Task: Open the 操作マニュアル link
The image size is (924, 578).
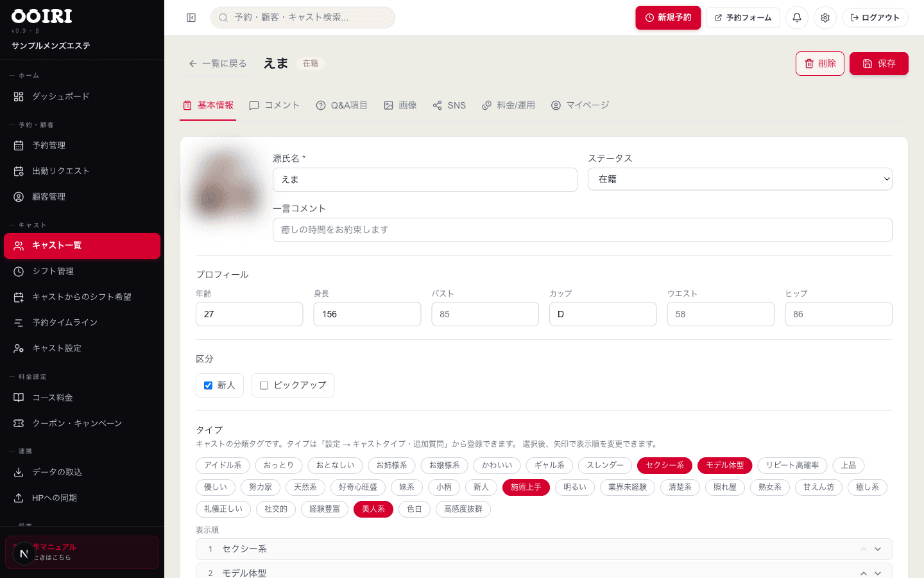Action: (x=82, y=552)
